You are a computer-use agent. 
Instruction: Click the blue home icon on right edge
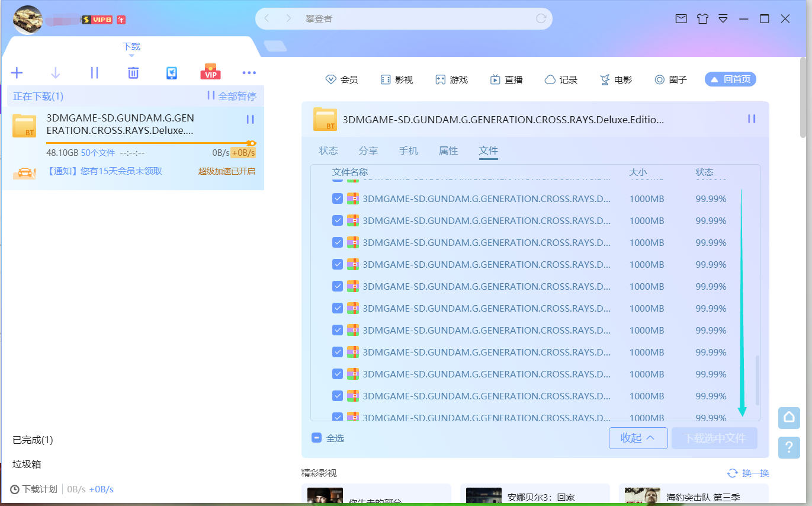pos(789,418)
